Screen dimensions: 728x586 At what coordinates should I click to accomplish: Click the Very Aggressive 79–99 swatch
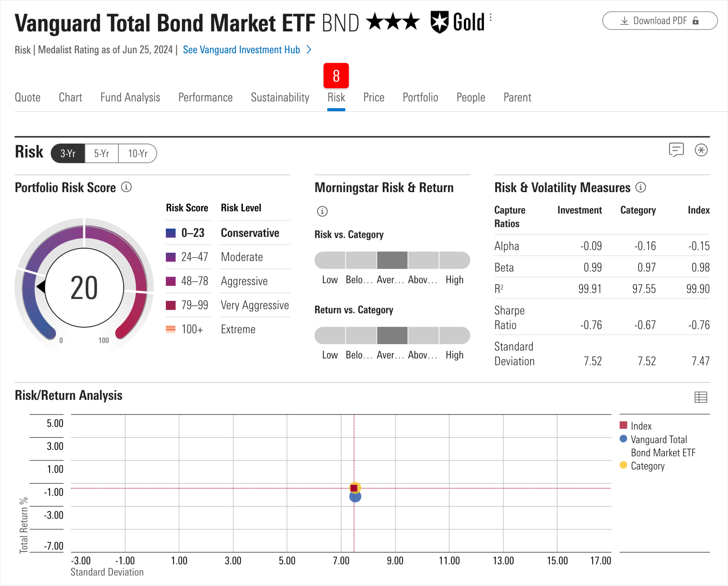[171, 305]
